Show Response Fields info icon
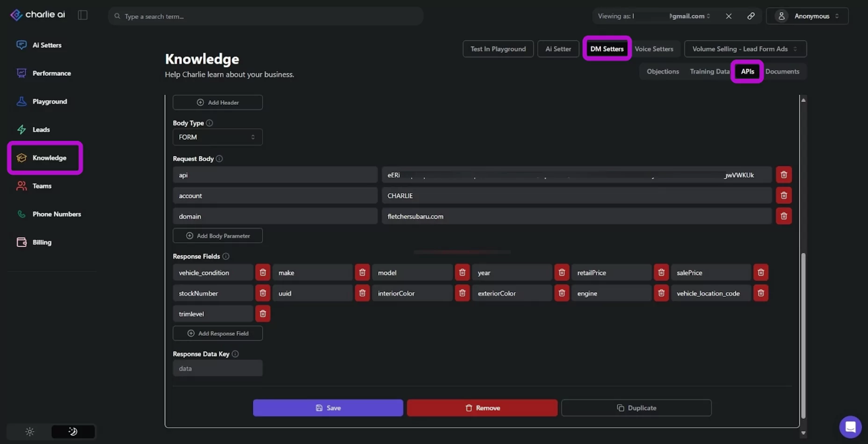Screen dimensions: 868x444 point(226,257)
